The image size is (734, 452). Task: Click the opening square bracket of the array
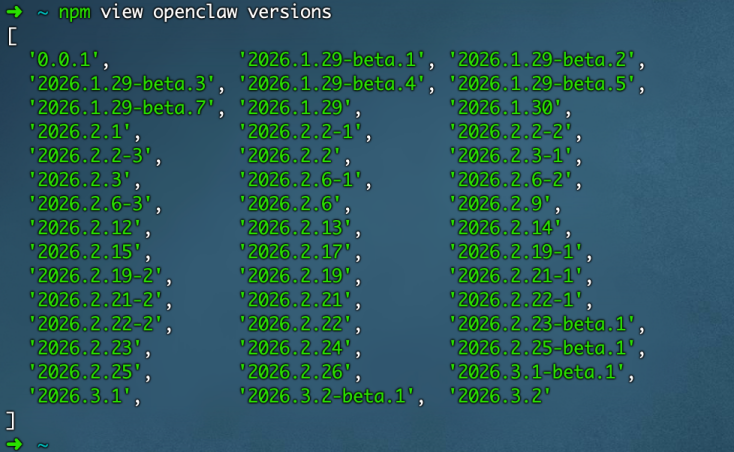pyautogui.click(x=12, y=36)
